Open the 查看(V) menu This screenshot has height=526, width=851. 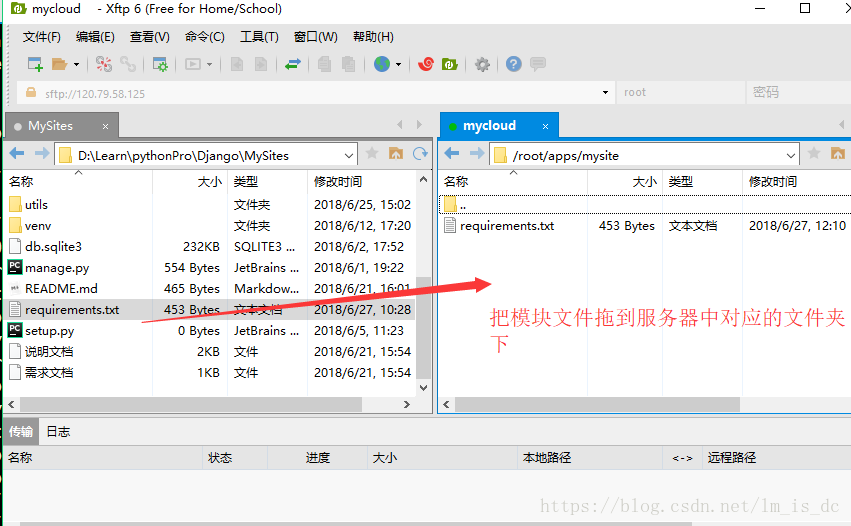149,37
